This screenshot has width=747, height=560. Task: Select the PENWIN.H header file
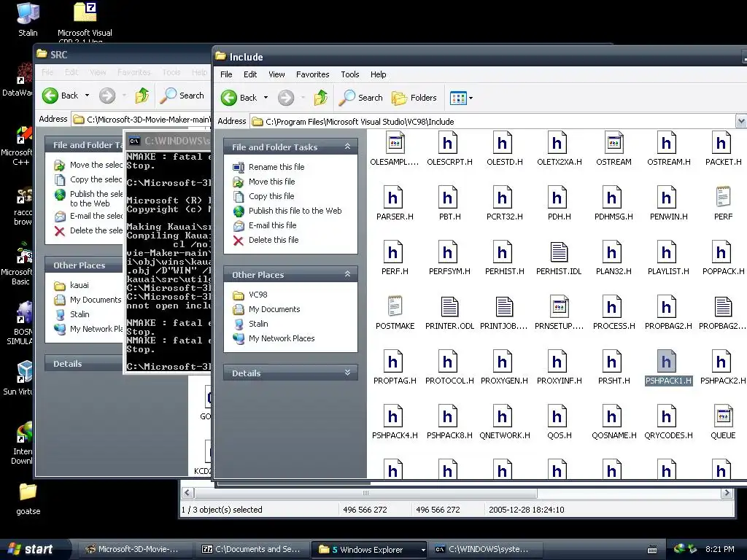pos(668,203)
